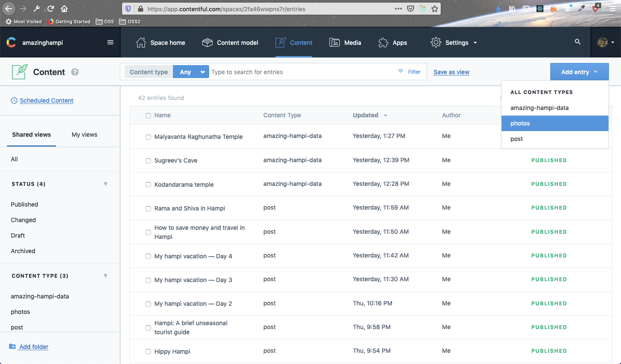This screenshot has height=364, width=621.
Task: Click the browser back arrow button
Action: (x=9, y=9)
